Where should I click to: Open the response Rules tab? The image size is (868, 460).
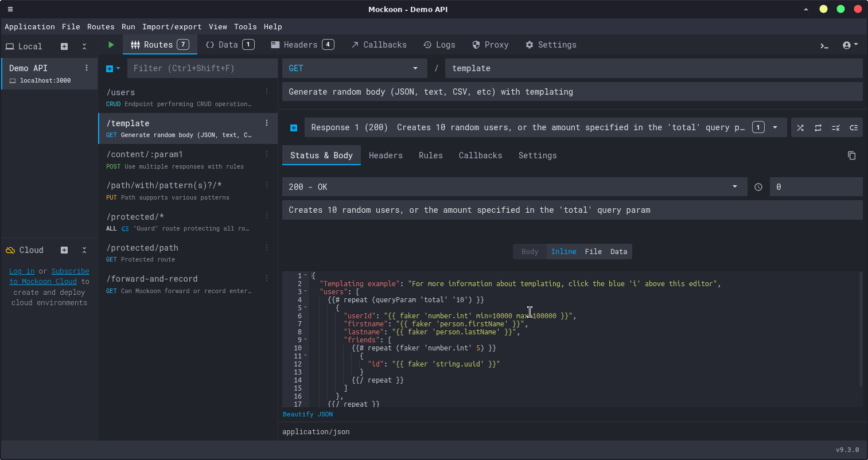(431, 155)
